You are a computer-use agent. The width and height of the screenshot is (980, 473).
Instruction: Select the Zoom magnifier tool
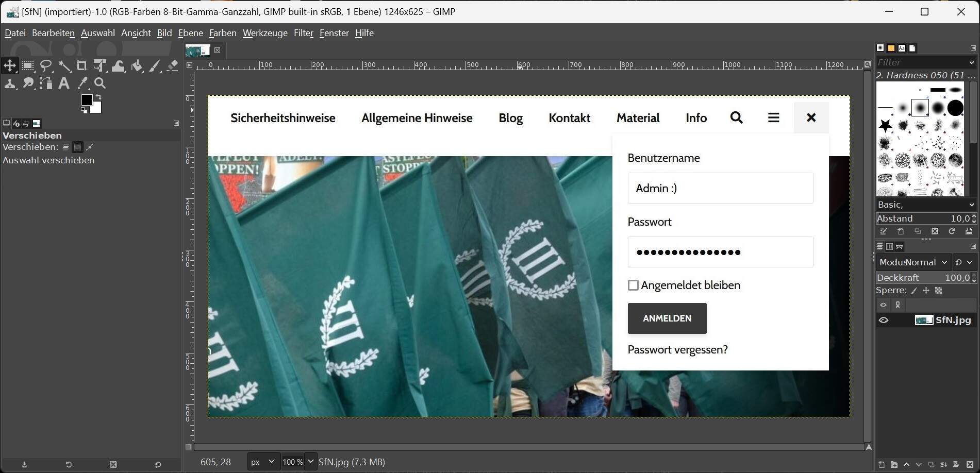(x=100, y=83)
